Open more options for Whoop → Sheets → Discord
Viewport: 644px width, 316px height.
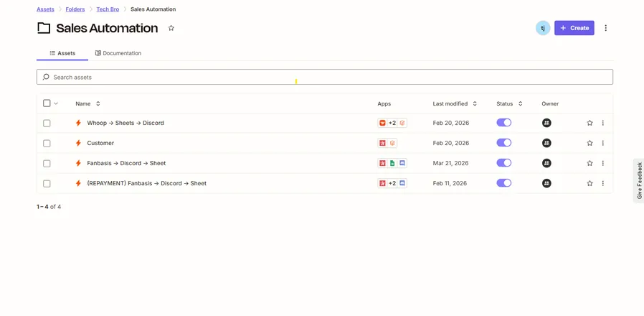(603, 123)
